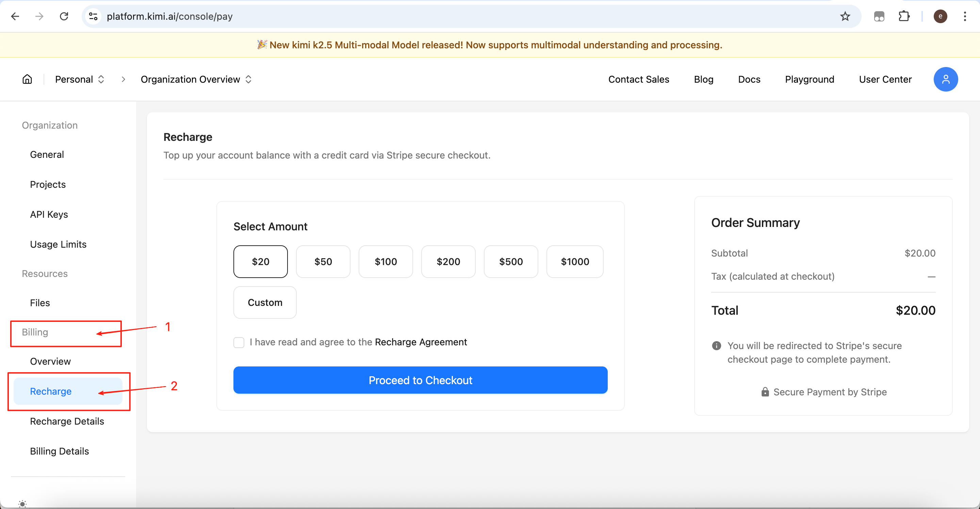Click the home icon in breadcrumb
The image size is (980, 509).
click(27, 79)
